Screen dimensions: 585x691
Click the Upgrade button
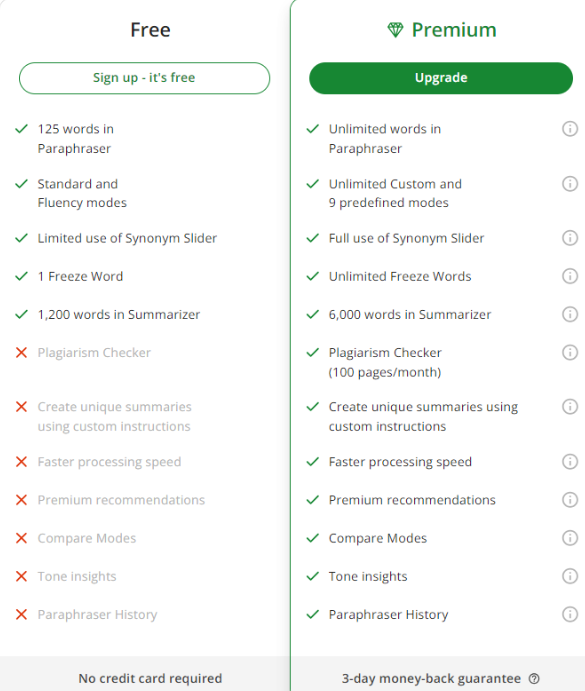[441, 78]
